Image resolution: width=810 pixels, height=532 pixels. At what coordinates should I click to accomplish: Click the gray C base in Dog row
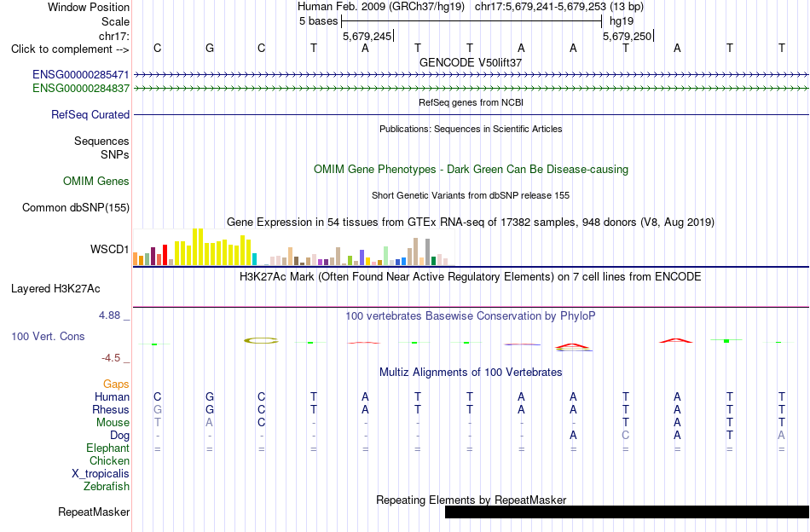click(x=626, y=436)
